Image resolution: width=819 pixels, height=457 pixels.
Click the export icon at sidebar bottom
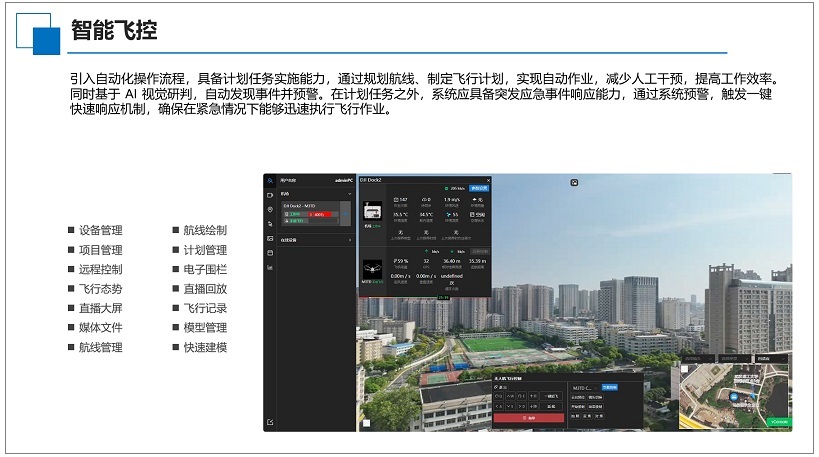[x=270, y=422]
